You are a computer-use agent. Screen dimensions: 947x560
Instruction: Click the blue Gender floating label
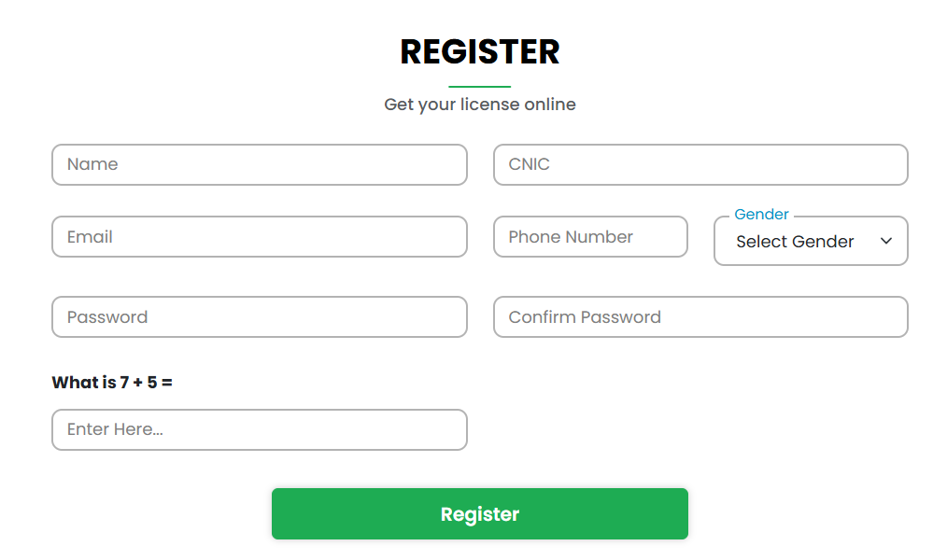click(761, 215)
